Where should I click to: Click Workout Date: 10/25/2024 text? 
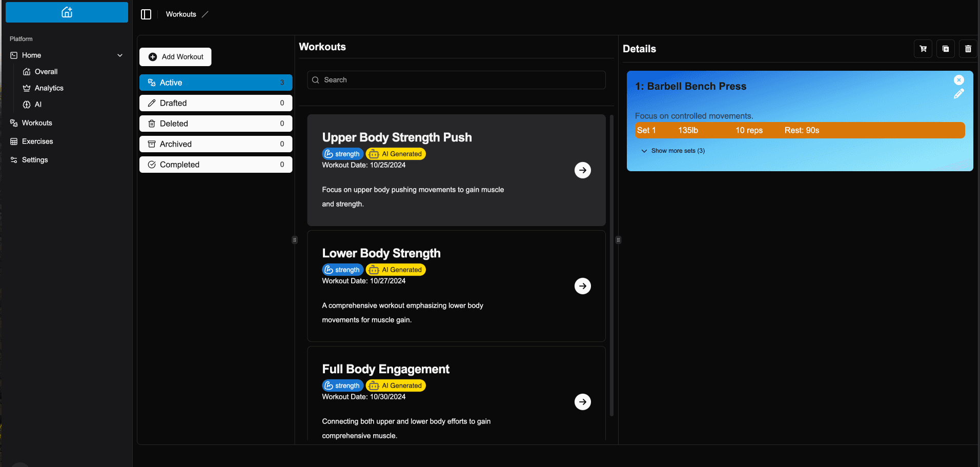[364, 165]
